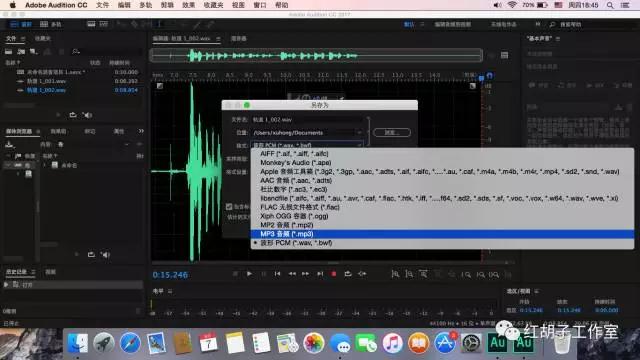Image resolution: width=640 pixels, height=360 pixels.
Task: Open Editor panel menu next to 轨道 1_002.wav
Action: [x=218, y=38]
